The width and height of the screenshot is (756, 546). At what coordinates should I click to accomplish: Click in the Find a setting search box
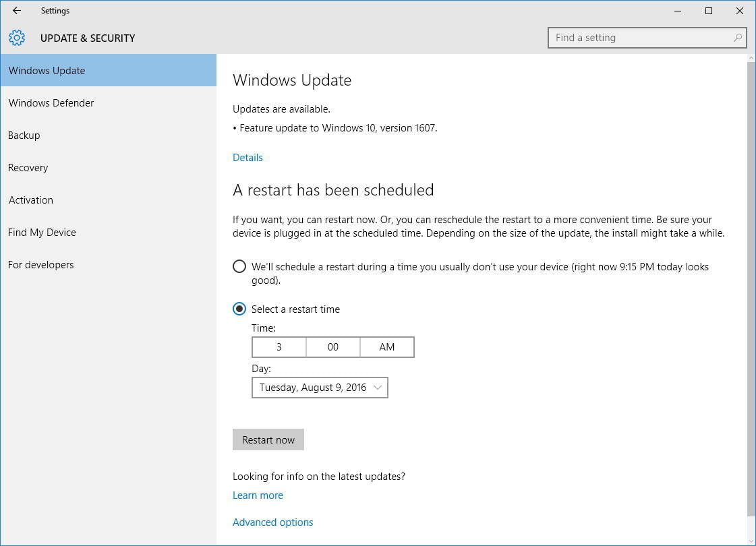coord(641,38)
